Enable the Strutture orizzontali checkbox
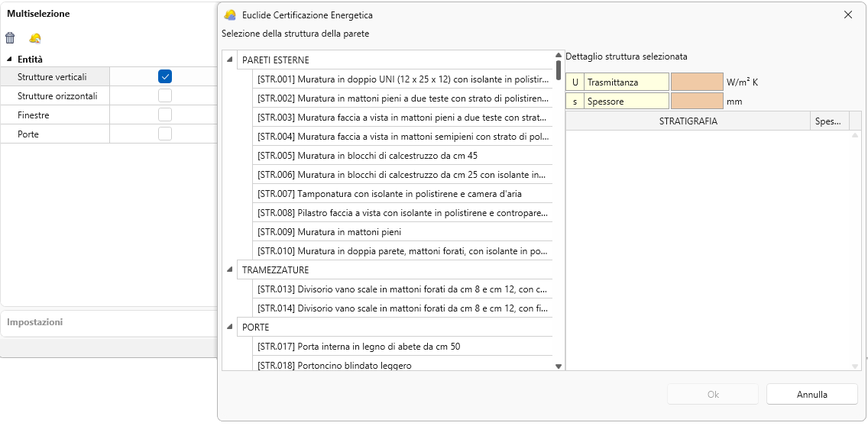 pos(165,95)
